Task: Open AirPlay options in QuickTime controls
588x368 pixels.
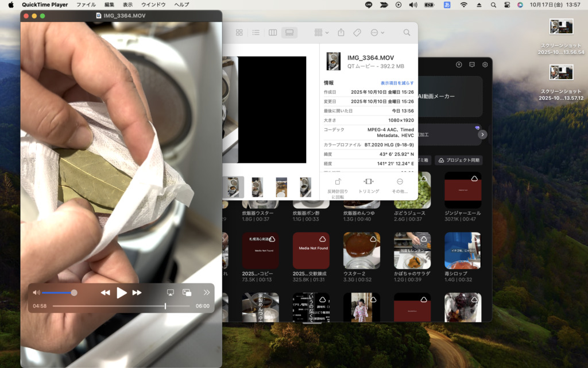Action: coord(171,293)
